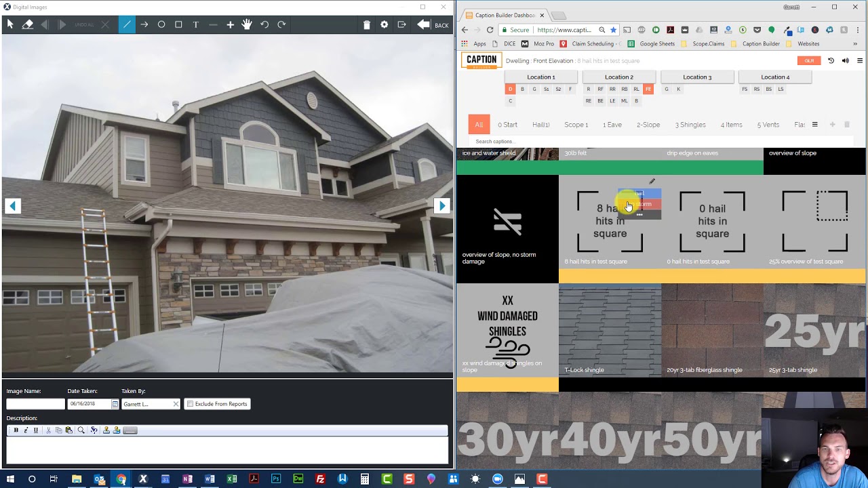Open Digital Images settings gear
868x488 pixels.
[384, 24]
